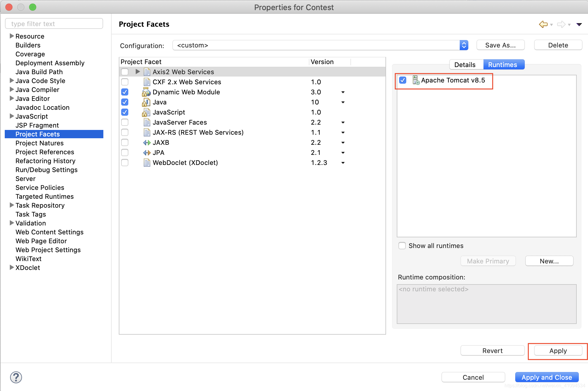This screenshot has height=391, width=588.
Task: Click the Apache Tomcat server icon
Action: click(415, 80)
